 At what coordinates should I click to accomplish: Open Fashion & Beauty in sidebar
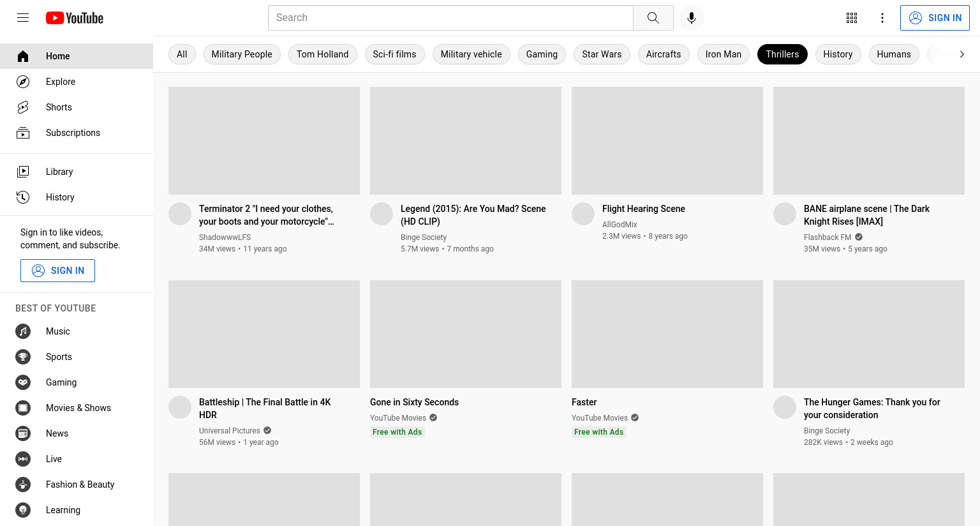click(x=77, y=485)
